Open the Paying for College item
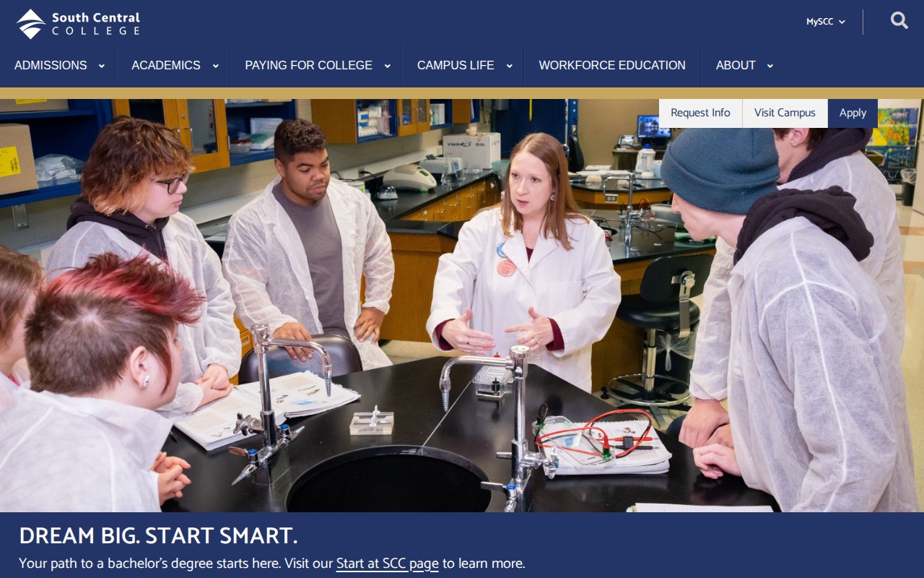The height and width of the screenshot is (578, 924). 308,65
